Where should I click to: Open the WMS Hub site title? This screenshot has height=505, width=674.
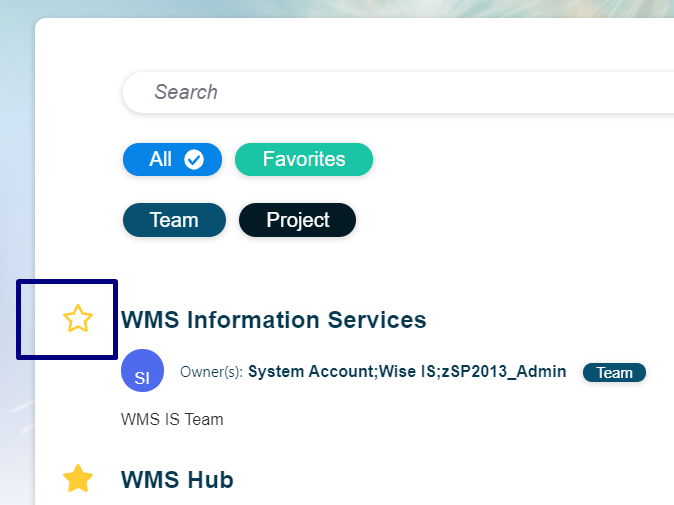tap(177, 480)
